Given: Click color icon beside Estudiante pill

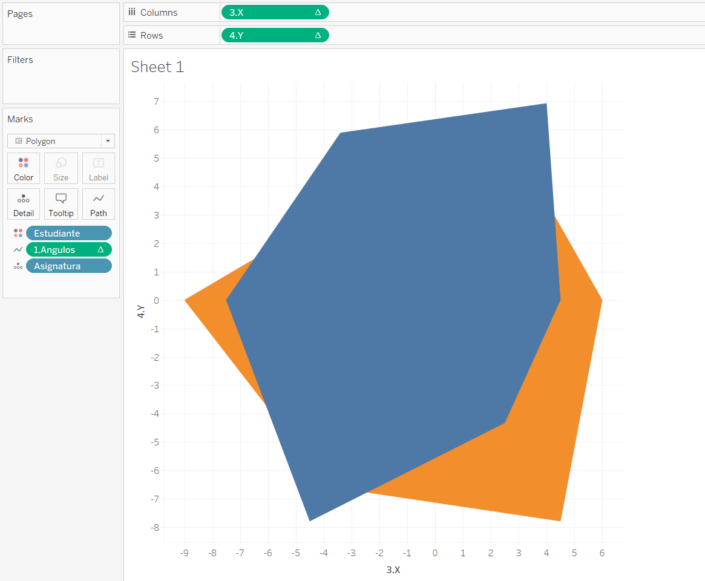Looking at the screenshot, I should (17, 233).
